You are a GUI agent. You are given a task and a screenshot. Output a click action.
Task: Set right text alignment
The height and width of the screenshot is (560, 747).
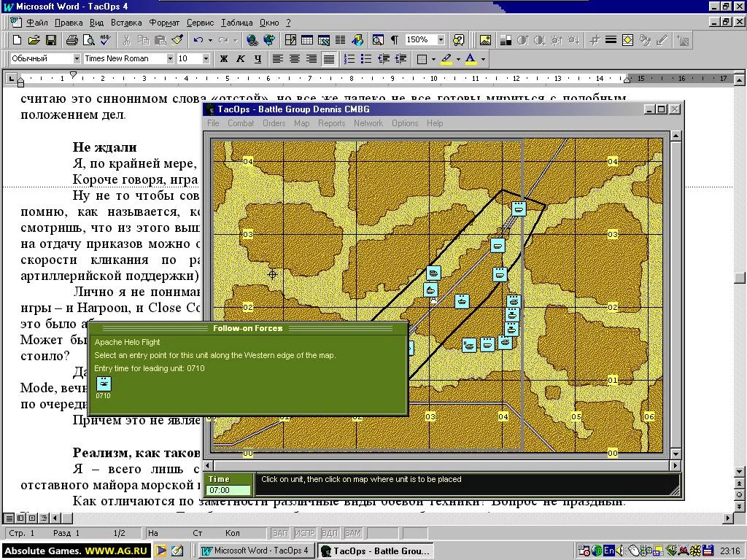coord(311,58)
